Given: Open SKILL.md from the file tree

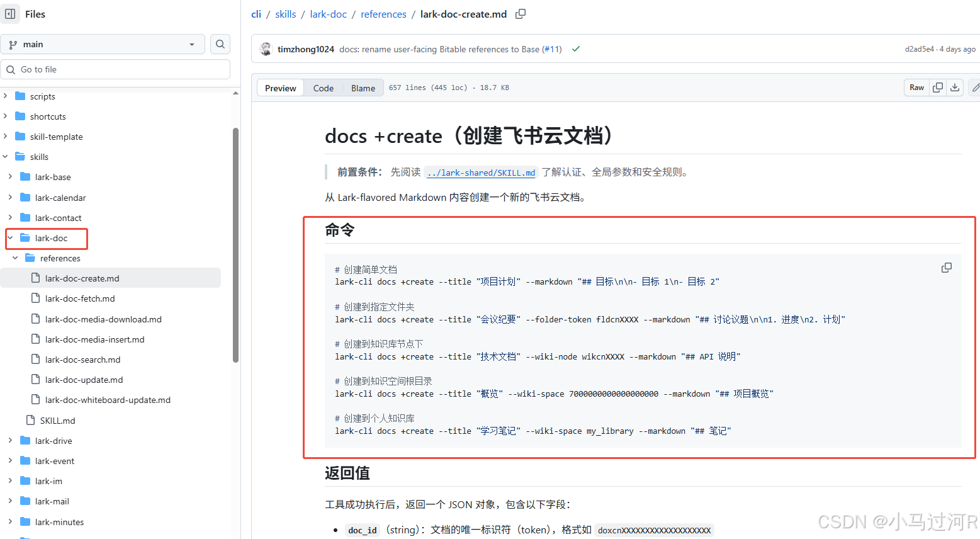Looking at the screenshot, I should click(57, 420).
